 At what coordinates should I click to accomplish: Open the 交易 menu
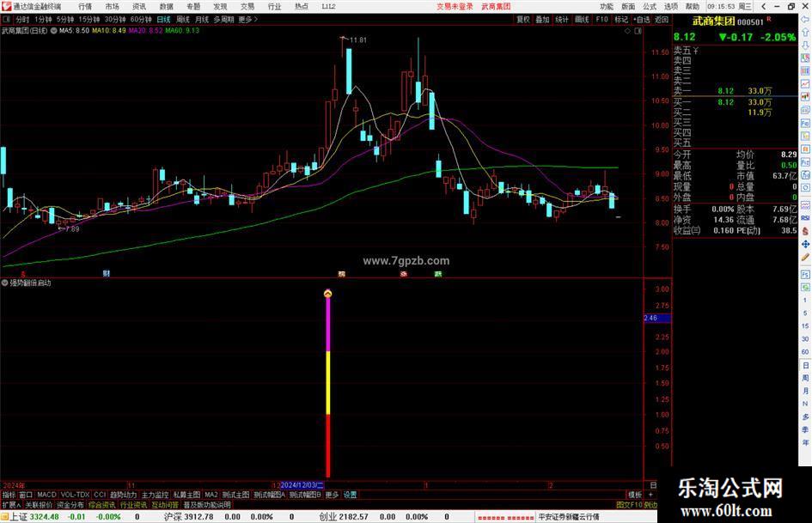[247, 6]
